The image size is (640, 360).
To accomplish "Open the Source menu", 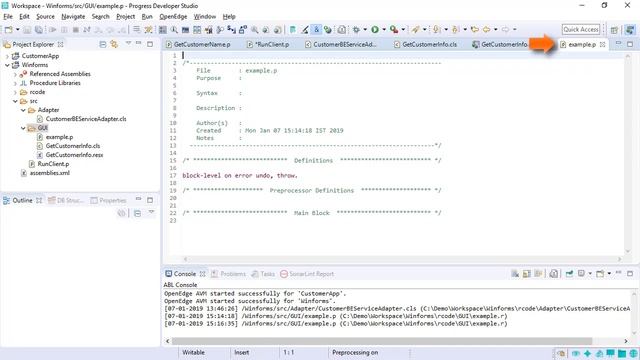I will coord(45,16).
